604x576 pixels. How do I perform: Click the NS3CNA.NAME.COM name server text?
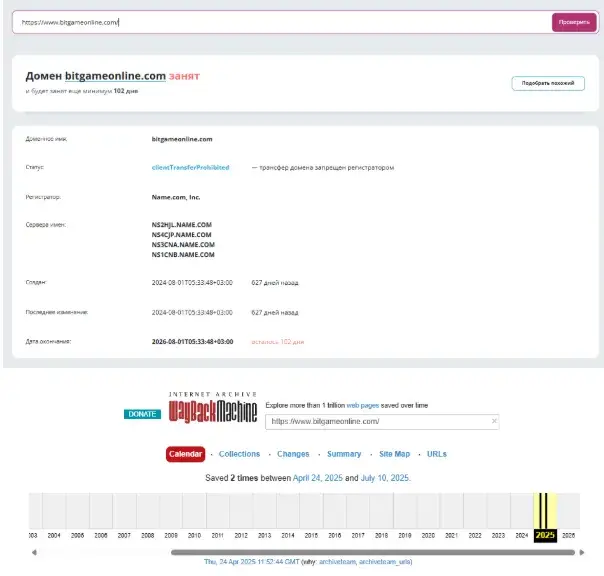(x=183, y=245)
